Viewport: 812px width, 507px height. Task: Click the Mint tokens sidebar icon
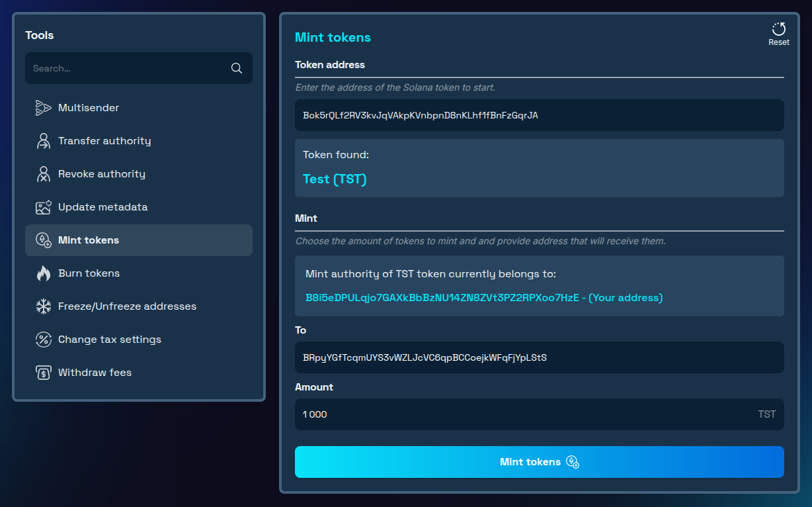(x=43, y=240)
